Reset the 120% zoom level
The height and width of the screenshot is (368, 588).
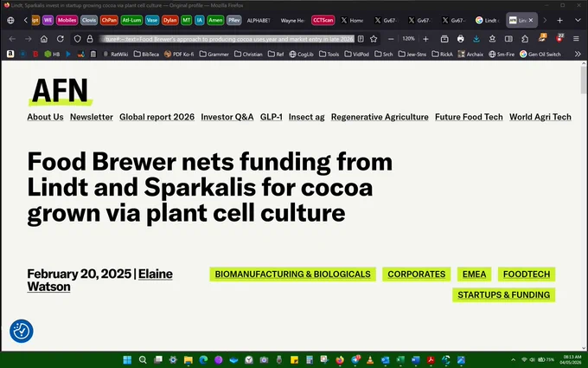408,39
